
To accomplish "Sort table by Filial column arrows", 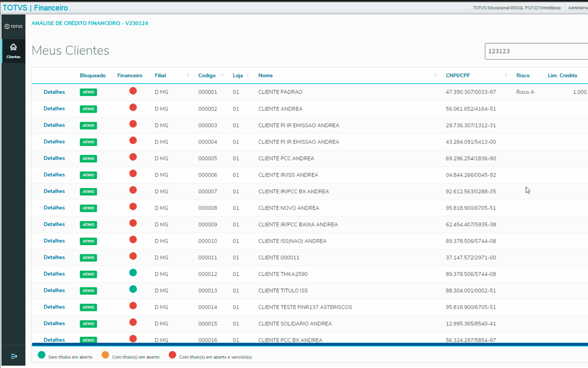I will (x=188, y=75).
